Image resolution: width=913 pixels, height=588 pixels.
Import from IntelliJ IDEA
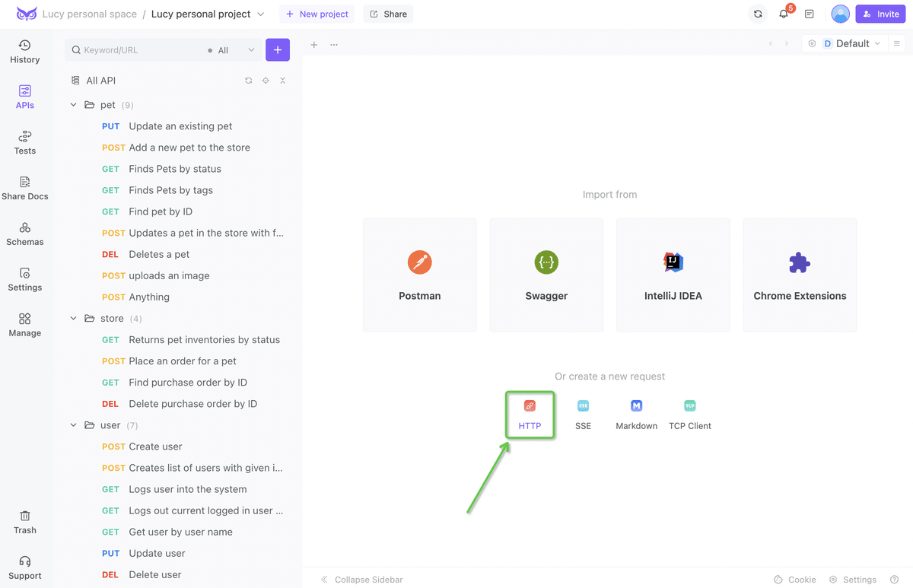pos(673,275)
